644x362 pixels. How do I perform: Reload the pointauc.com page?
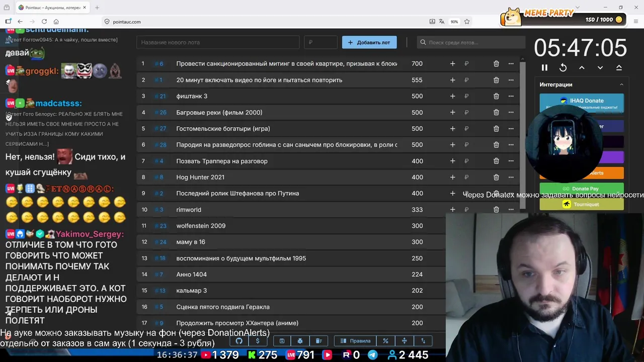[x=44, y=22]
